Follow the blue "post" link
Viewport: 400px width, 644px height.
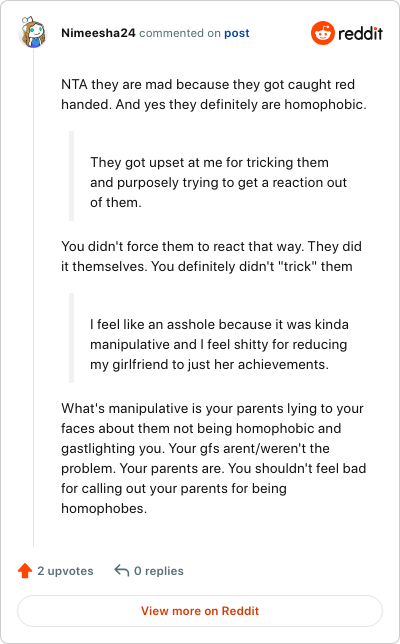(x=237, y=33)
